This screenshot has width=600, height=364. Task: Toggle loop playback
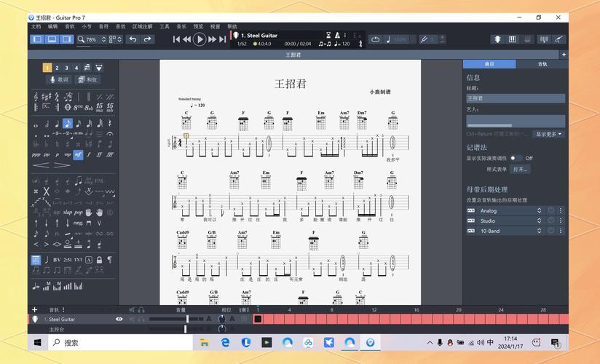point(376,39)
